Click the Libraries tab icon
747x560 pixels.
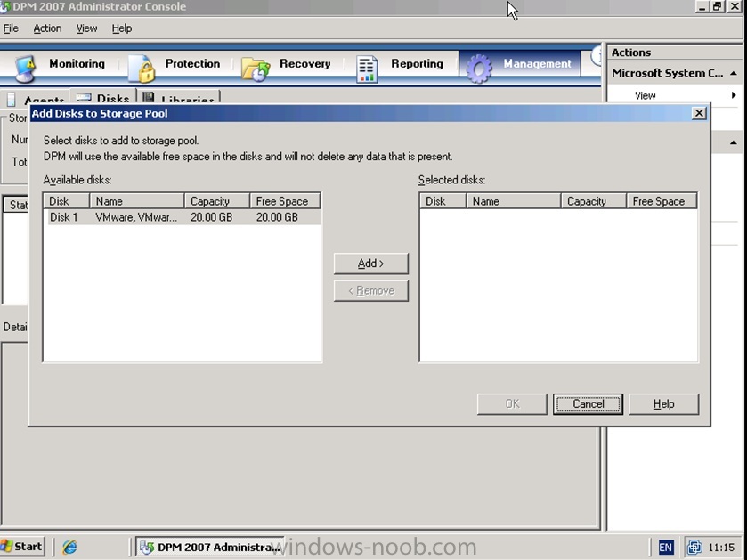(148, 97)
